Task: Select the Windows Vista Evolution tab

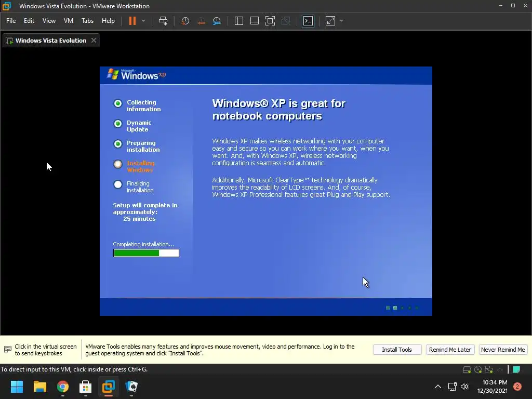Action: tap(51, 41)
